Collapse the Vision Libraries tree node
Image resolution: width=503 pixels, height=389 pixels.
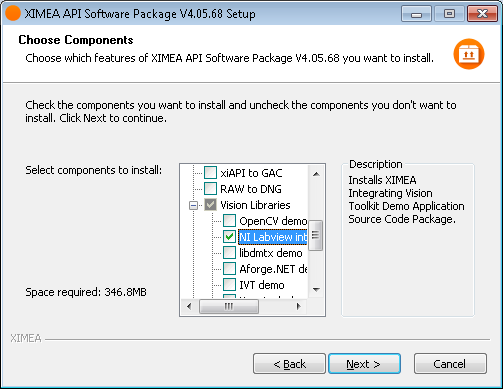pos(193,205)
